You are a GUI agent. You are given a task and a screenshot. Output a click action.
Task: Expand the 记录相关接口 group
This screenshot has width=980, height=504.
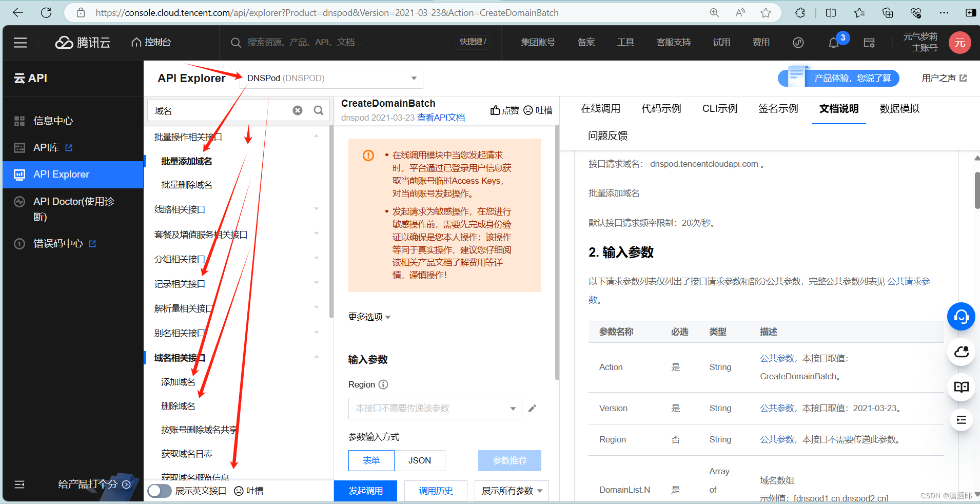coord(317,283)
